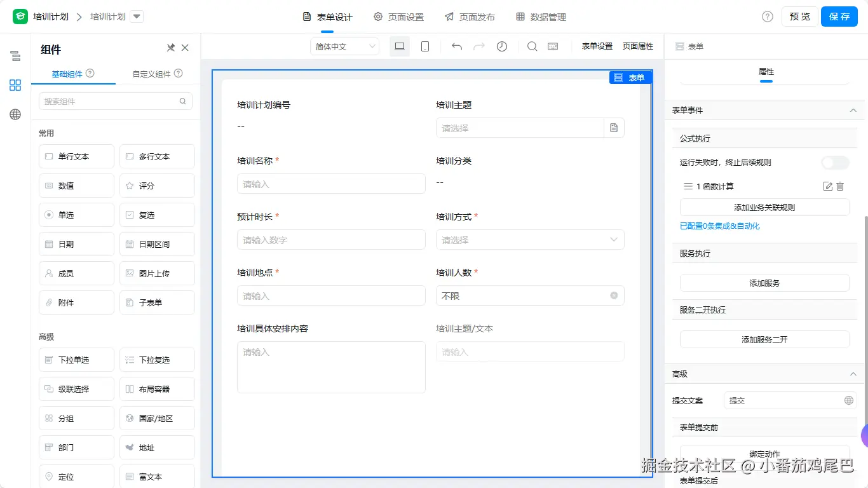Select the 复选 checkbox component

[x=157, y=215]
